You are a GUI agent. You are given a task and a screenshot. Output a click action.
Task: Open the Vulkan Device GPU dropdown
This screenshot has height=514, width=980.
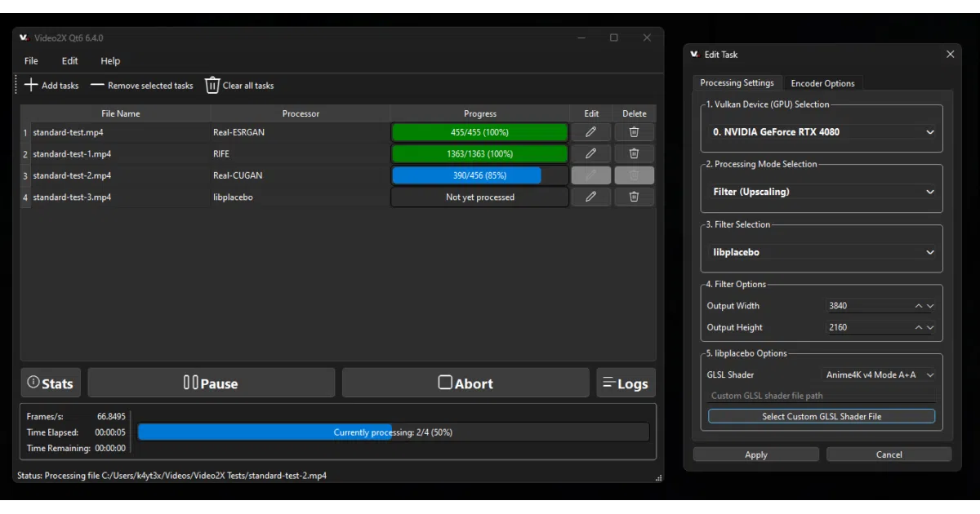822,132
